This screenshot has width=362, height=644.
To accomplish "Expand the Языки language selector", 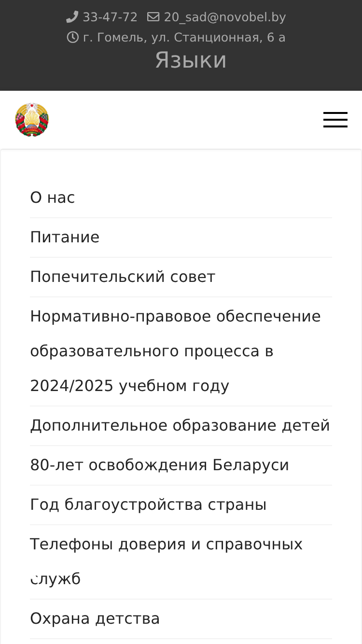I will click(x=191, y=60).
